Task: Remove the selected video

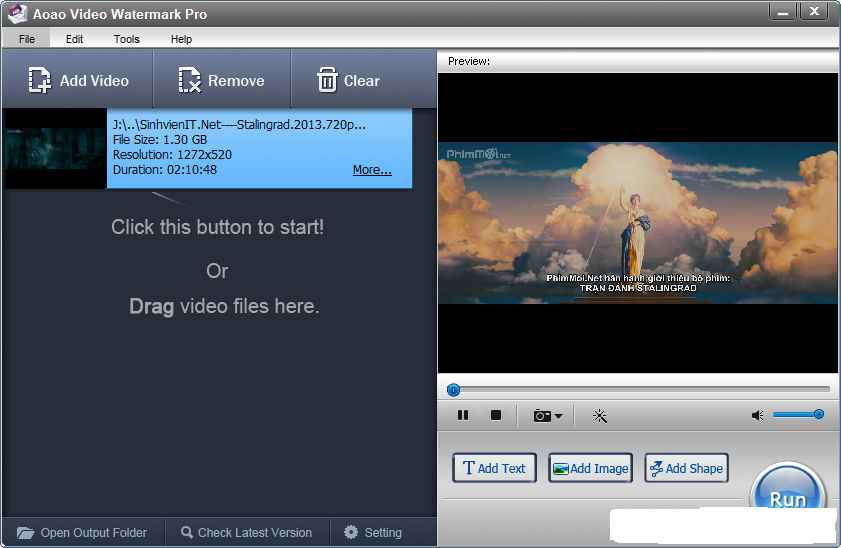Action: [222, 80]
